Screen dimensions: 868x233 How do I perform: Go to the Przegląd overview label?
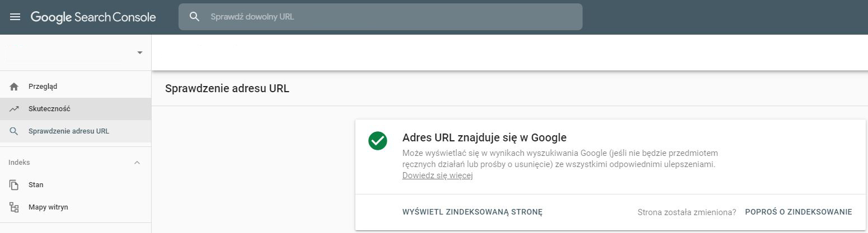point(43,87)
